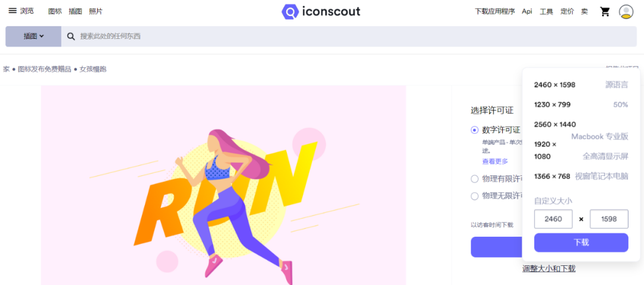The width and height of the screenshot is (644, 285).
Task: Click the purple 下载 button
Action: tap(581, 243)
